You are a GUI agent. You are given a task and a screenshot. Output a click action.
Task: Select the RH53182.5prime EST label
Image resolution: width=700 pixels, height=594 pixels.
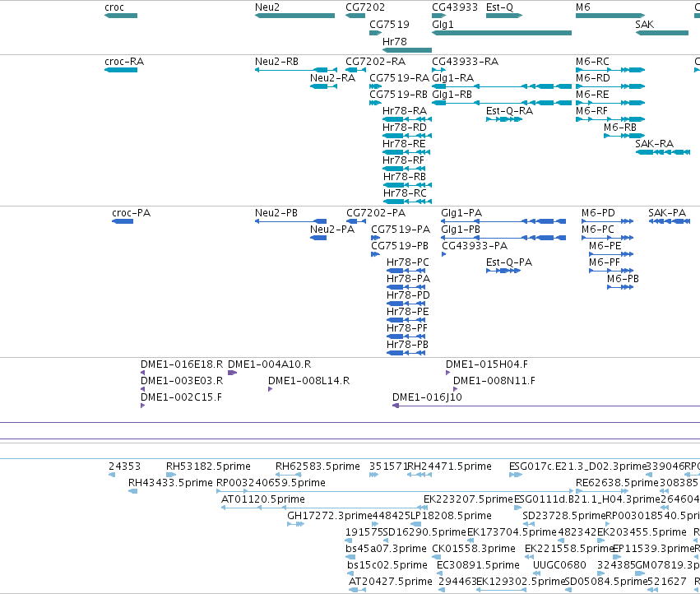click(x=208, y=466)
